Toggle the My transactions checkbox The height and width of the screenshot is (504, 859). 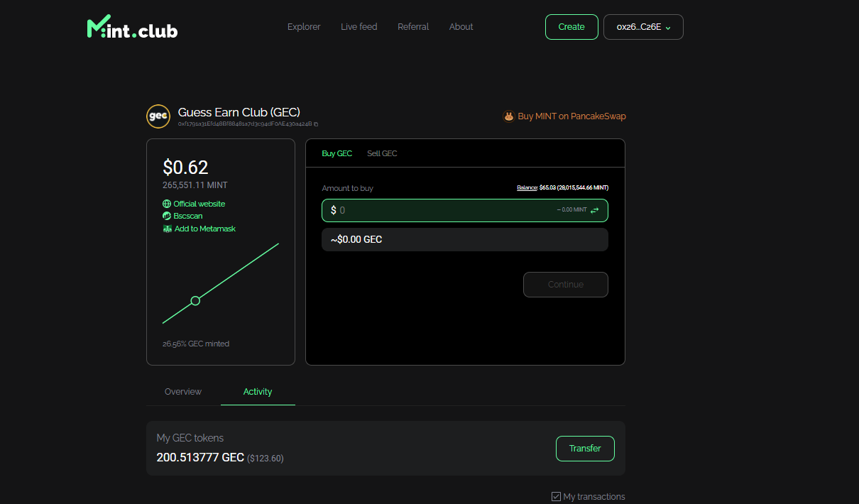tap(556, 496)
